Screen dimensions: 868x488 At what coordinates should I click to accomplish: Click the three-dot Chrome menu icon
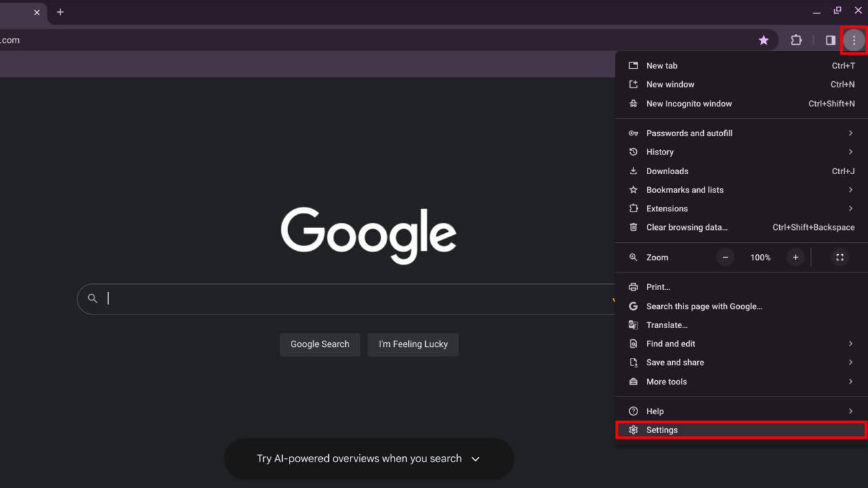854,40
